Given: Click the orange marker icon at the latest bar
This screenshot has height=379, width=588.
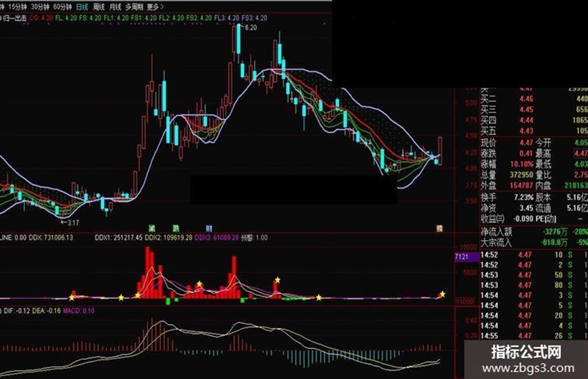Looking at the screenshot, I should coord(439,228).
